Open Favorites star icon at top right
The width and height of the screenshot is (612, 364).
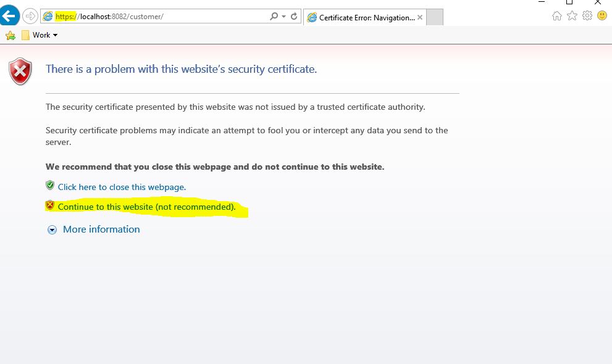572,17
